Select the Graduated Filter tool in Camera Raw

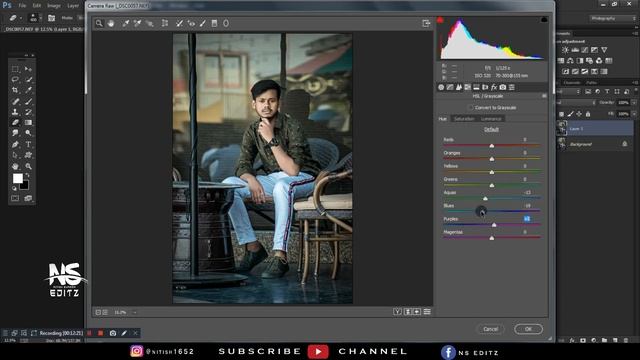[x=214, y=23]
